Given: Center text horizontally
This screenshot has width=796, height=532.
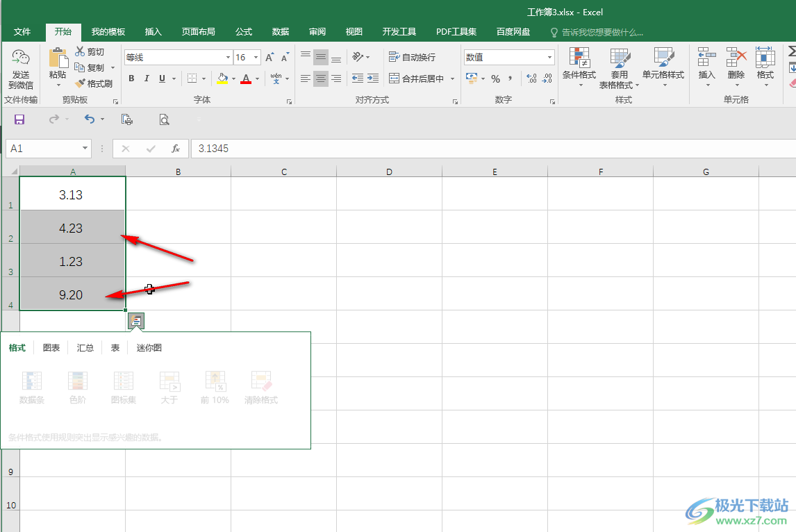Looking at the screenshot, I should click(x=321, y=78).
